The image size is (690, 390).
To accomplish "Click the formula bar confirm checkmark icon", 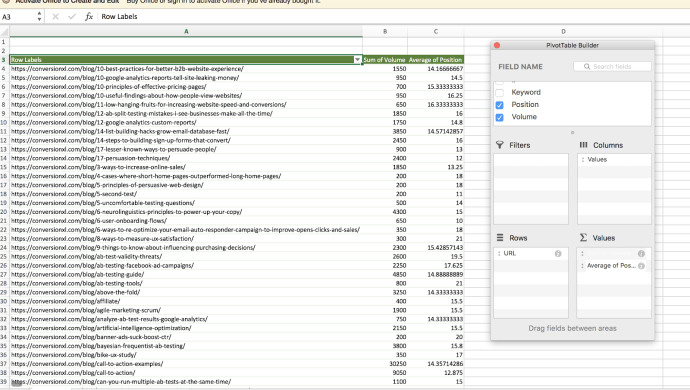I will click(x=72, y=17).
